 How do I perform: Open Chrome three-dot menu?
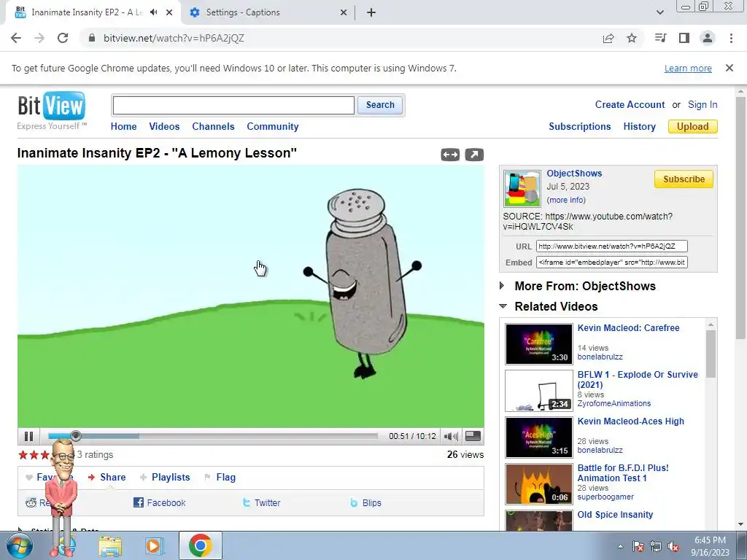[731, 38]
